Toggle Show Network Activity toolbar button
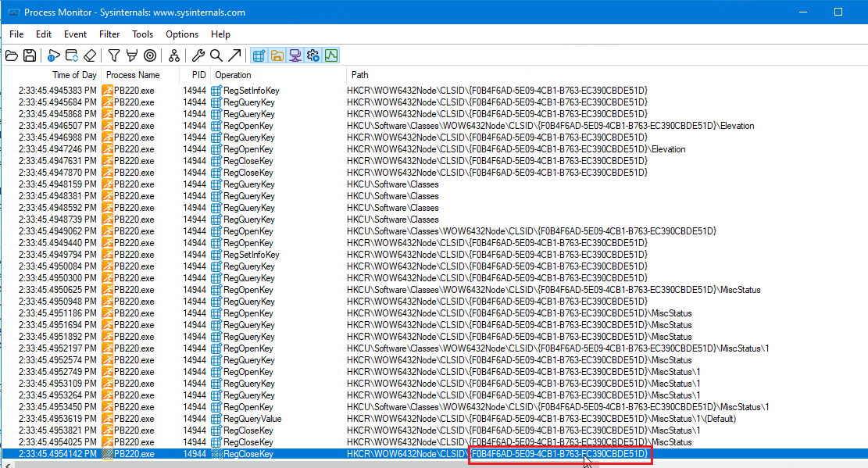868x468 pixels. pos(295,55)
